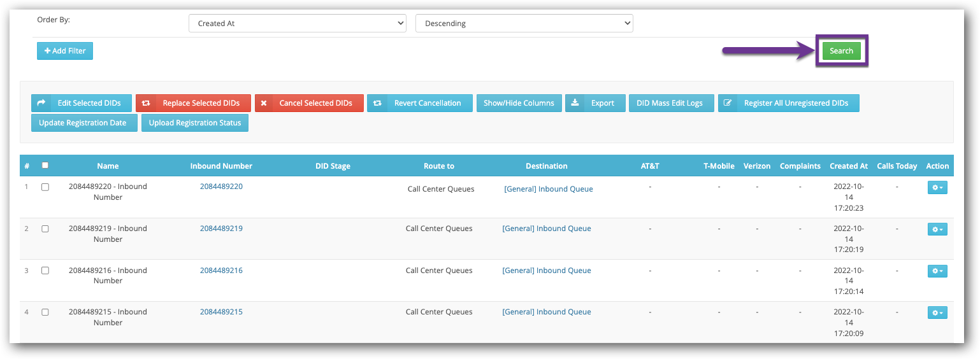
Task: Click the name '2084489220 - Inbound Number'
Action: [x=108, y=192]
